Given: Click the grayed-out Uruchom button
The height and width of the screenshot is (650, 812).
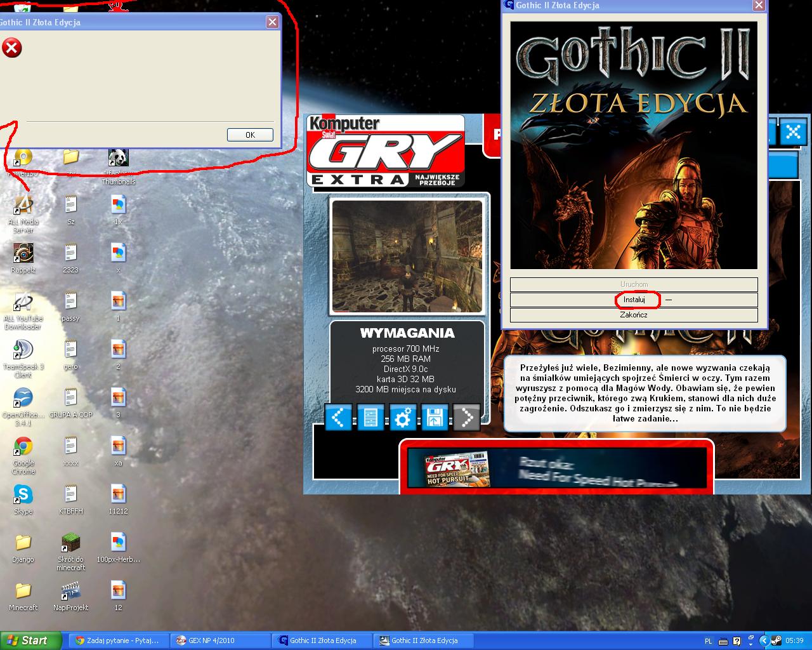Looking at the screenshot, I should point(634,284).
